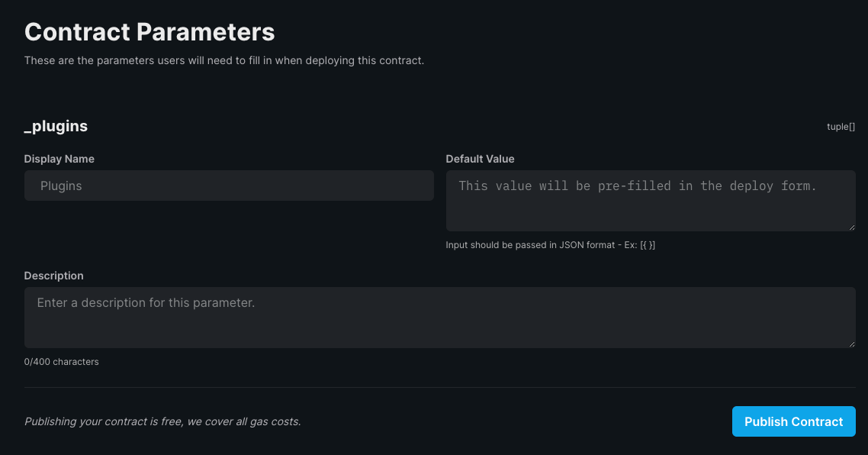
Task: Click the subtitle about parameters users fill in
Action: tap(223, 60)
